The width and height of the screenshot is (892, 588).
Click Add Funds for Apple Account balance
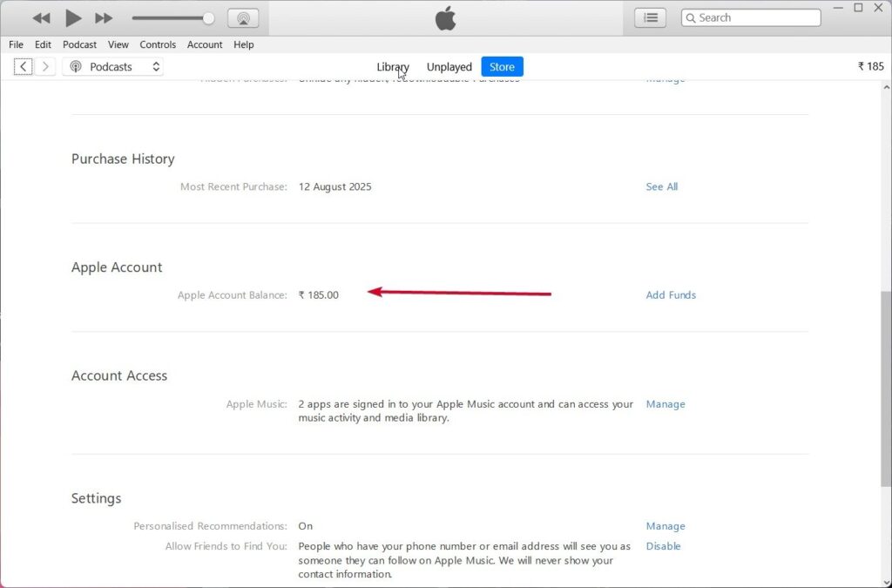click(x=671, y=294)
